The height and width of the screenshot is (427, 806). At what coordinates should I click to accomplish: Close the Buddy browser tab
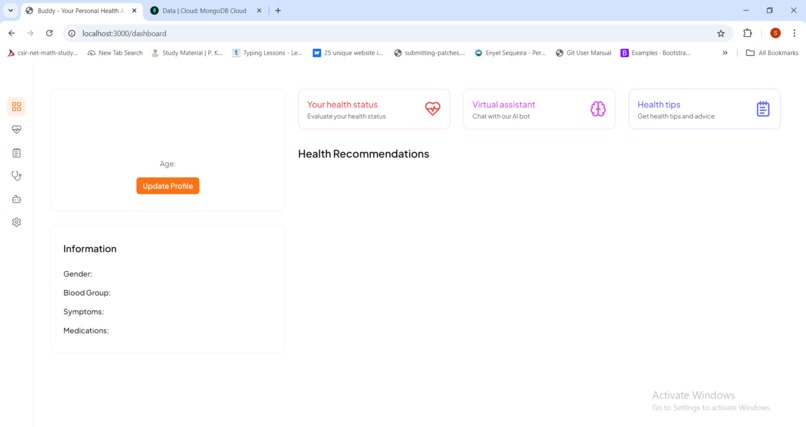point(134,10)
